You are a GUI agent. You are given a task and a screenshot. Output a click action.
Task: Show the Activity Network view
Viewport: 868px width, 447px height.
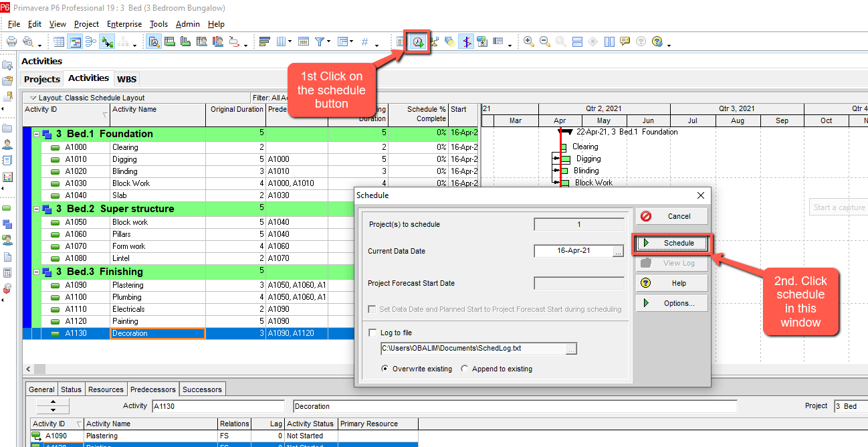click(91, 41)
